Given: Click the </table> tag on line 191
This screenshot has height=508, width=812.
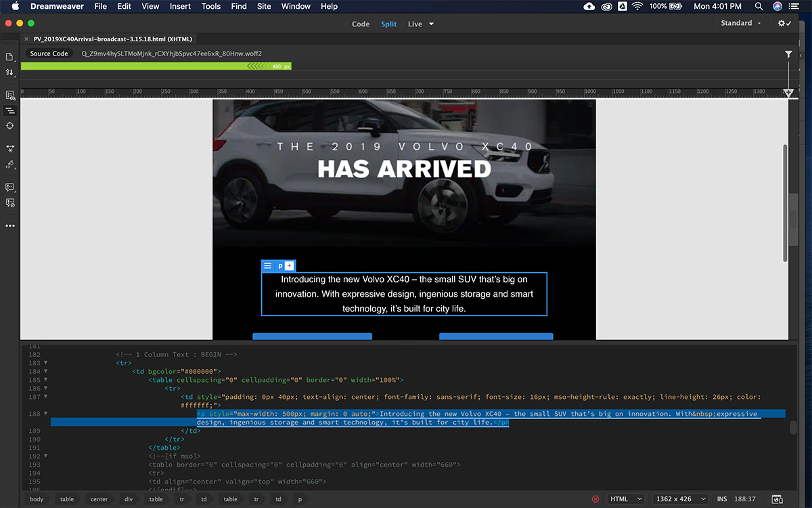Looking at the screenshot, I should click(164, 448).
